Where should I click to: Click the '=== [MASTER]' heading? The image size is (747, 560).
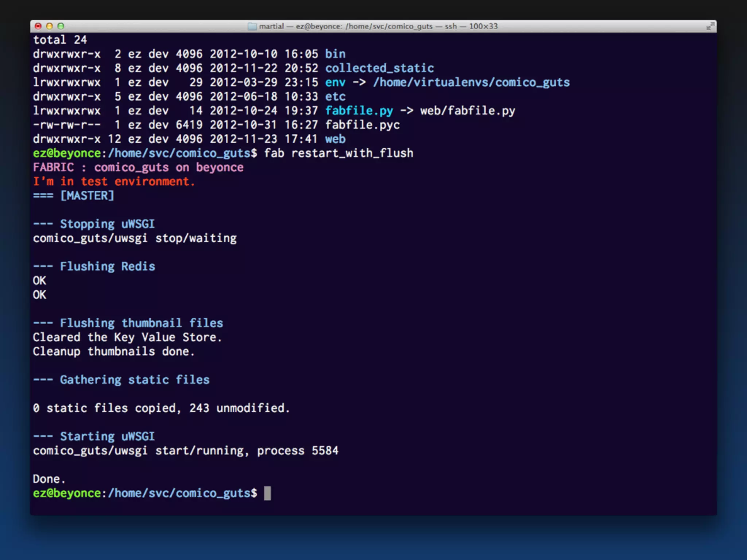[73, 196]
